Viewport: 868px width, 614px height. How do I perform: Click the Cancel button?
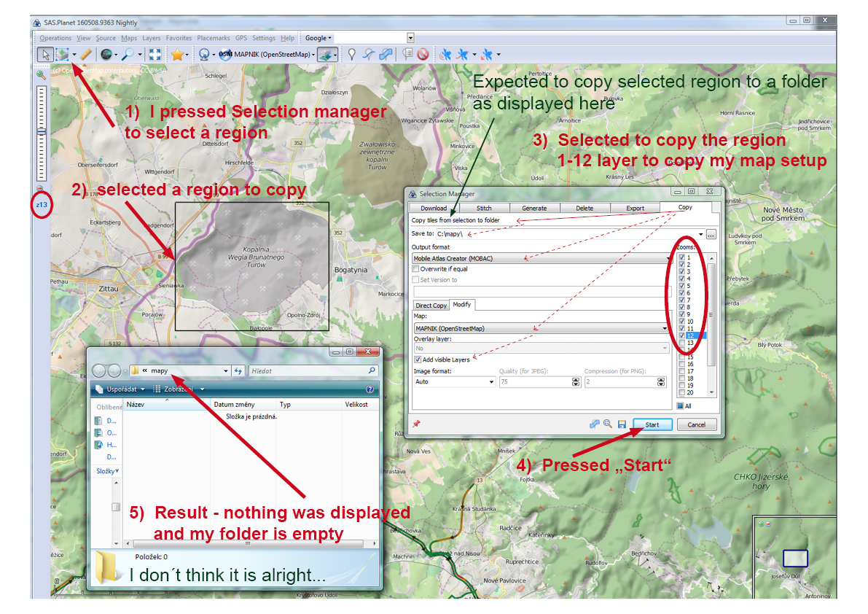pyautogui.click(x=696, y=424)
